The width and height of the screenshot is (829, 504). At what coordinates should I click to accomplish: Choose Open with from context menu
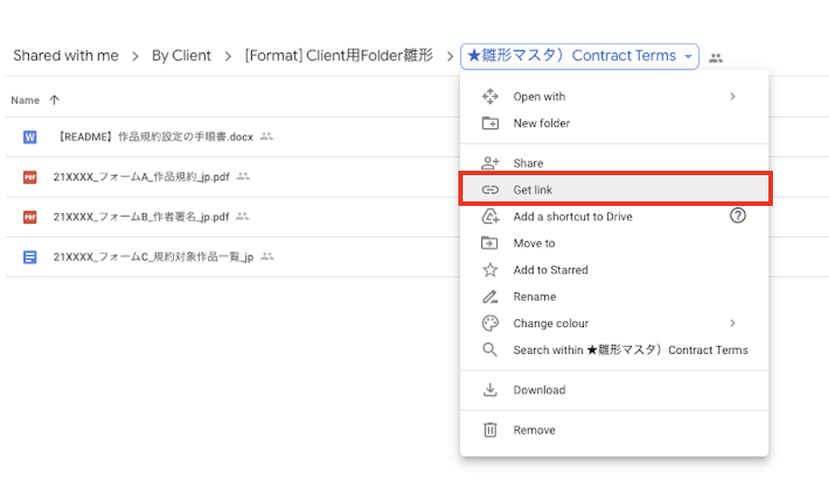tap(614, 97)
